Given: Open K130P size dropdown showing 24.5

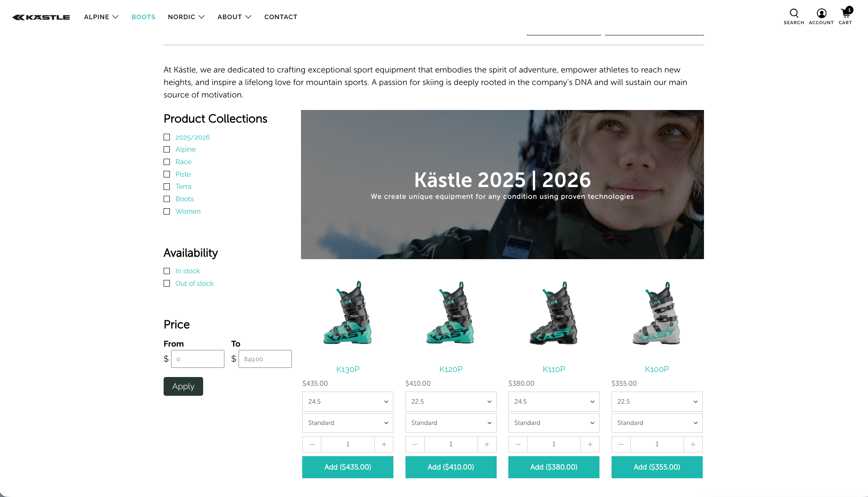Looking at the screenshot, I should coord(348,402).
